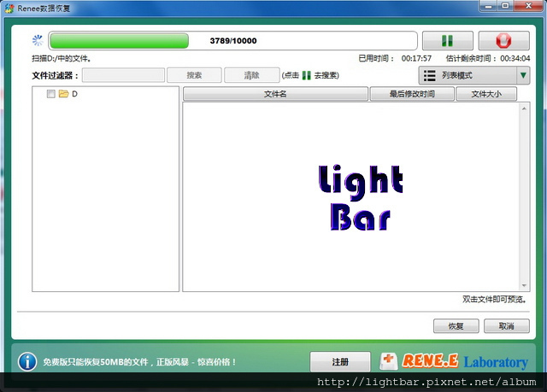This screenshot has height=392, width=547.
Task: Click the list icon in the view mode selector
Action: (x=429, y=76)
